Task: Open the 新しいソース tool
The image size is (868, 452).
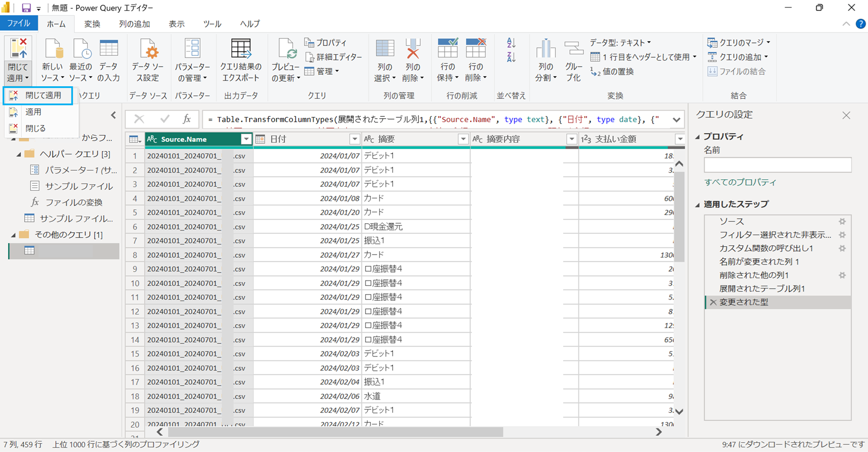Action: pos(52,59)
